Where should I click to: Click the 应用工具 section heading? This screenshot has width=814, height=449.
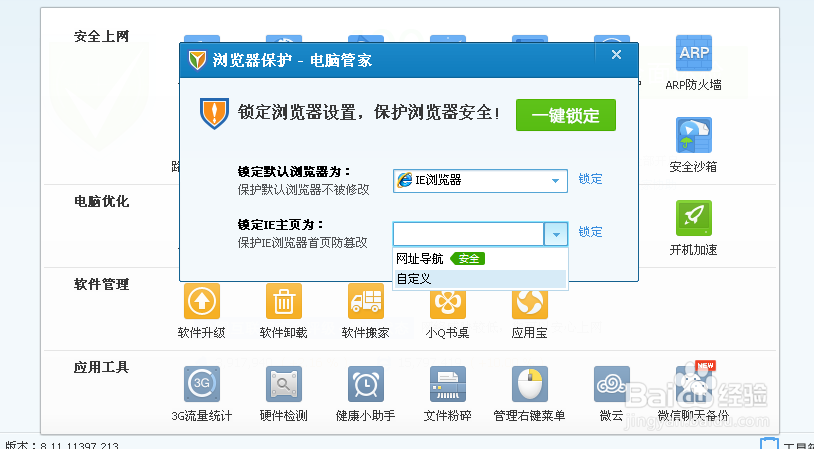[101, 368]
